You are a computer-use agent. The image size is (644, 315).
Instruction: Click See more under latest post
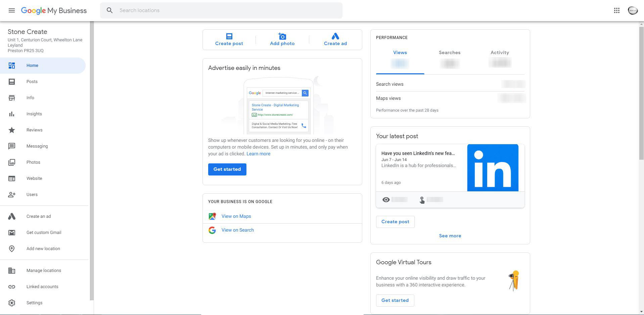coord(450,236)
